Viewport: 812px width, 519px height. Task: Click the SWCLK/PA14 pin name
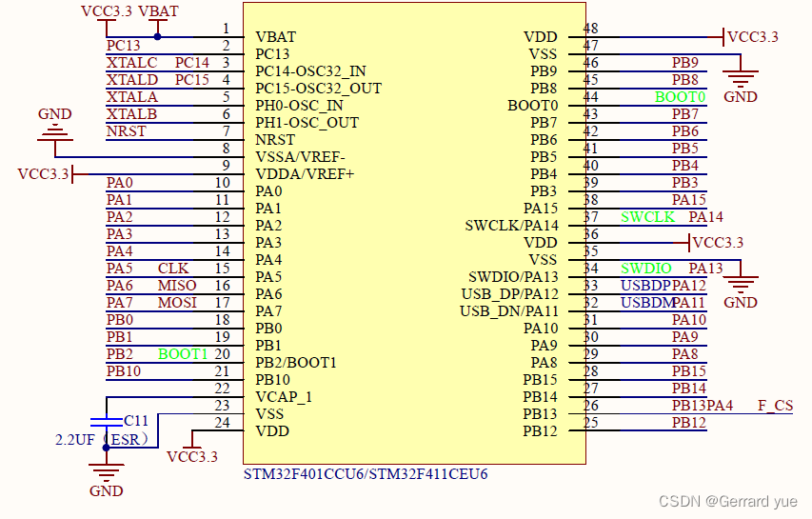(511, 226)
